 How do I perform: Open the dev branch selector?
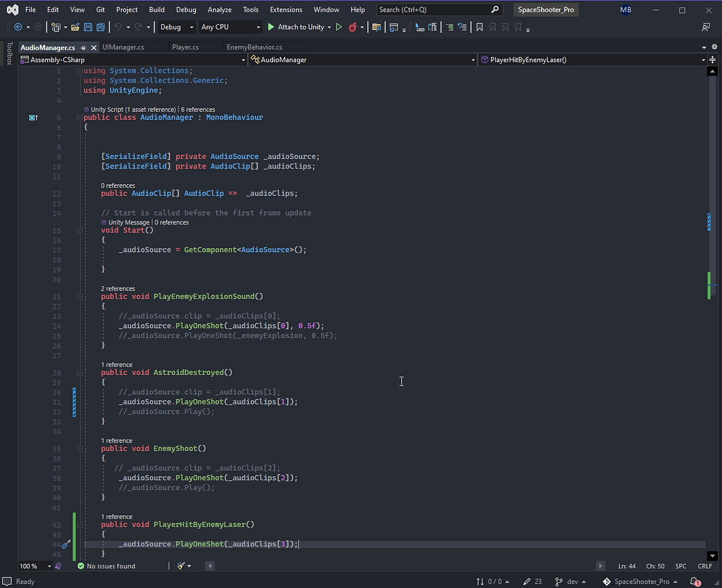click(x=572, y=581)
